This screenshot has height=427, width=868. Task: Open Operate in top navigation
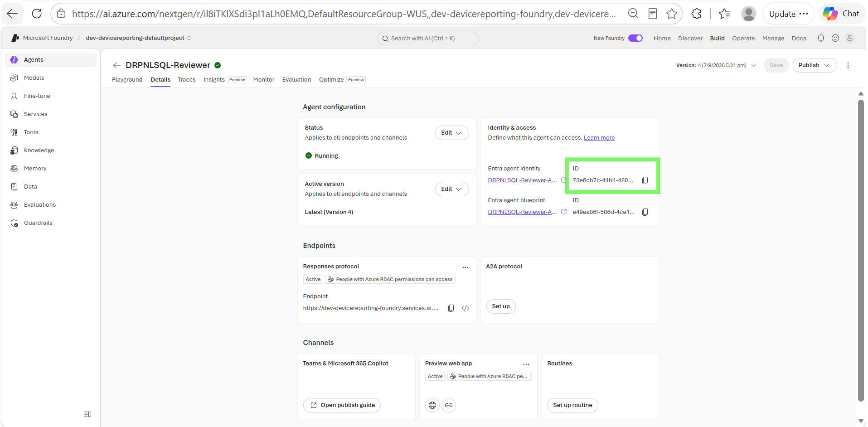point(743,39)
